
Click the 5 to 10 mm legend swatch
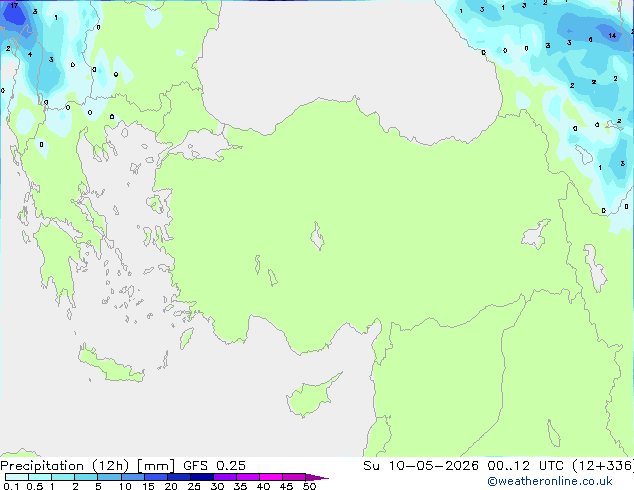point(109,477)
